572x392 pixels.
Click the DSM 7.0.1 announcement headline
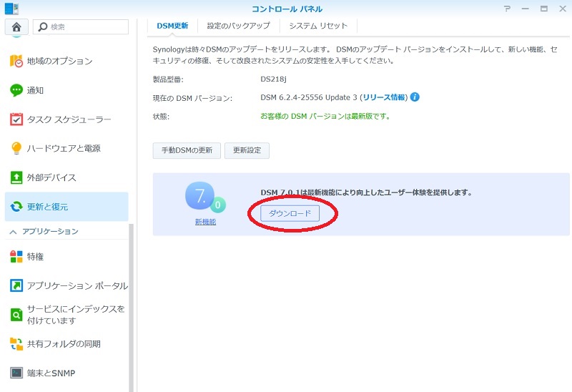366,192
